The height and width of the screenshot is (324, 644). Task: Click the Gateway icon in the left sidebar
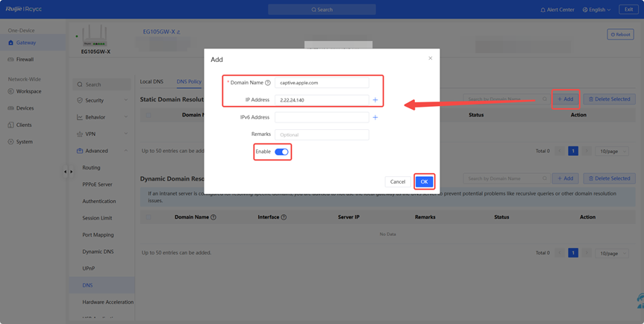11,43
